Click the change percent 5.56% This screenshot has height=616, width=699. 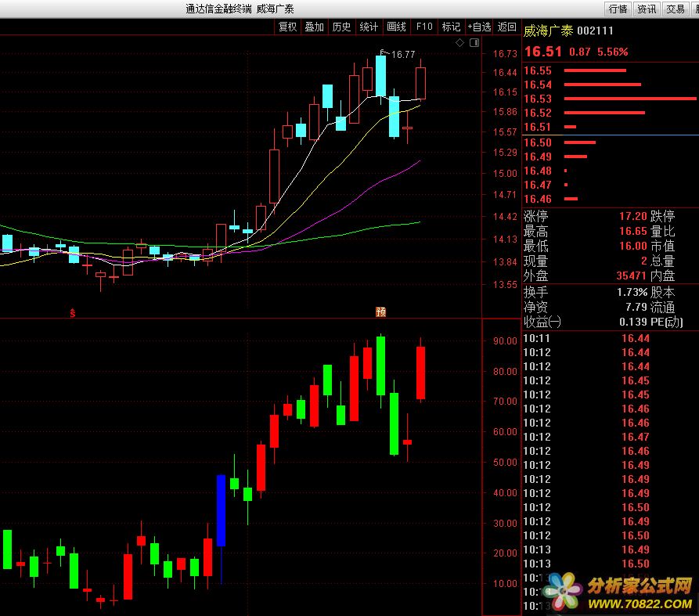tap(613, 52)
